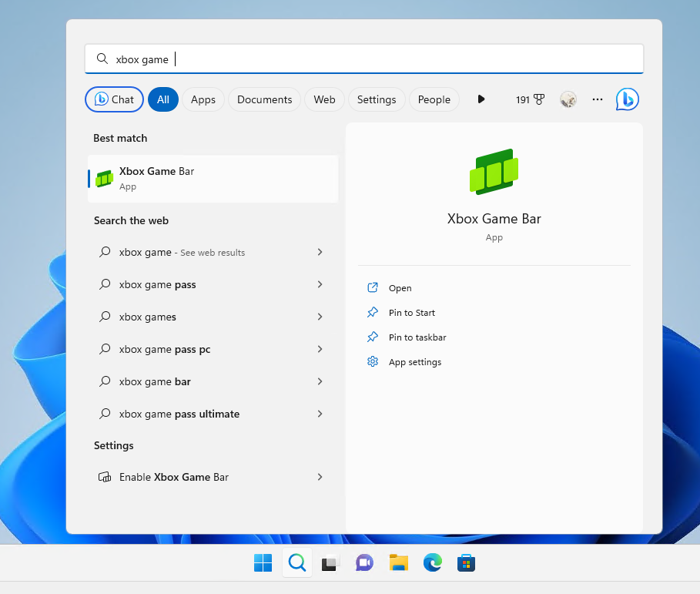Viewport: 700px width, 594px height.
Task: Switch to the People filter tab
Action: 434,99
